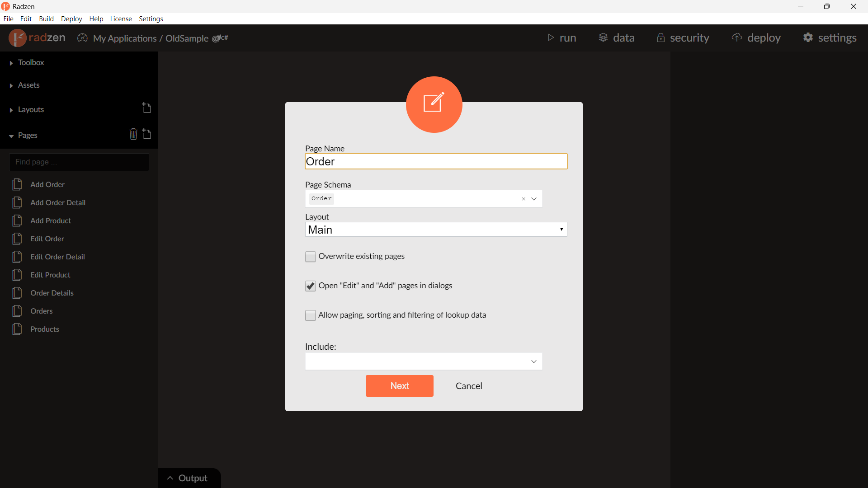The height and width of the screenshot is (488, 868).
Task: Click the dashboard icon before My Applications
Action: [82, 38]
